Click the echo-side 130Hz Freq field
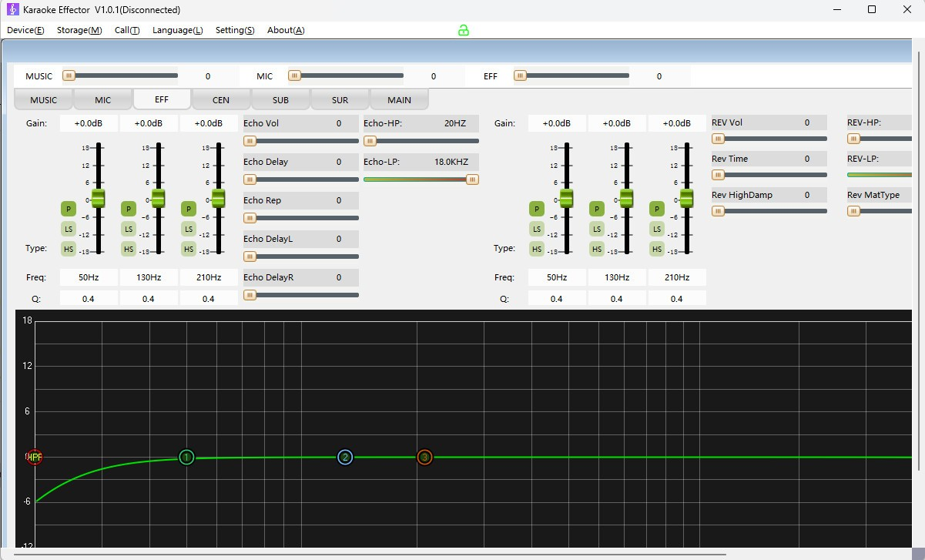The height and width of the screenshot is (560, 925). [149, 277]
